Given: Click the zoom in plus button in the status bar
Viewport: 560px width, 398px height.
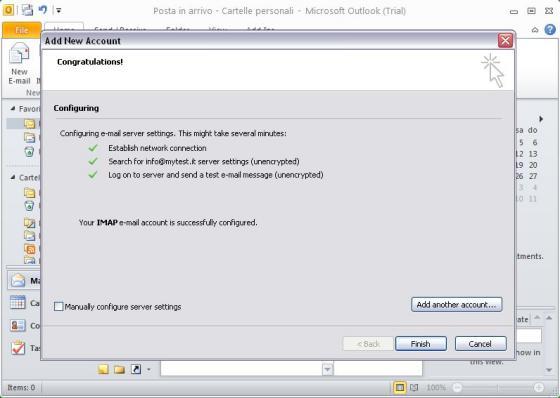Looking at the screenshot, I should pos(539,387).
